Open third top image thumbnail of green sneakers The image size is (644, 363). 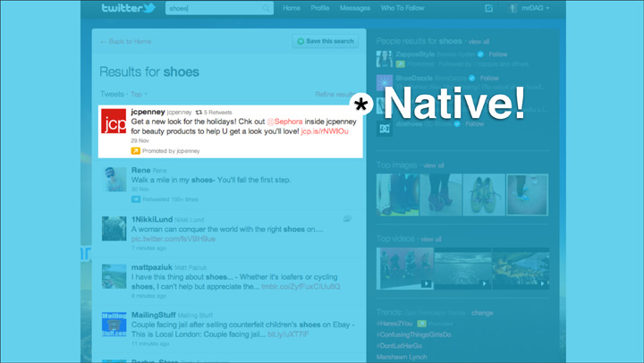484,195
